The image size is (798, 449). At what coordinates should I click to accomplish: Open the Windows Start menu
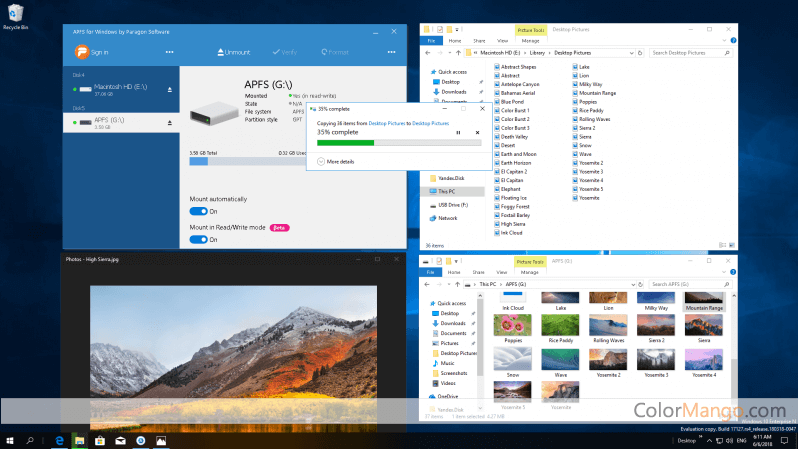point(10,439)
